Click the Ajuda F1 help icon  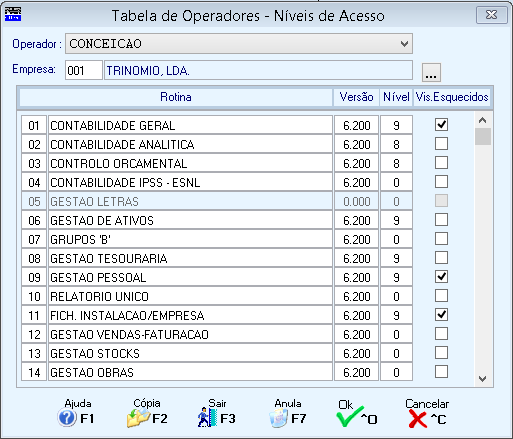point(67,418)
